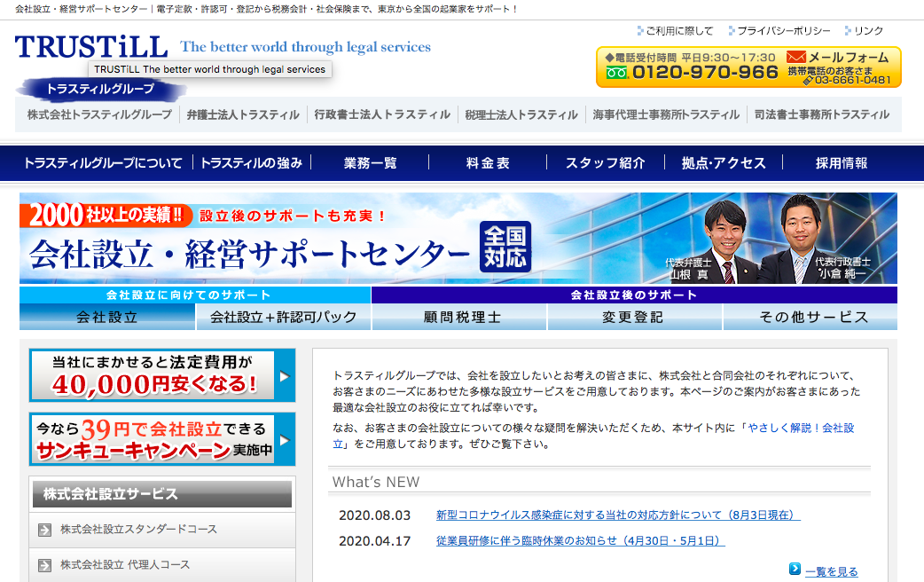Go to スタッフ紹介 in navigation bar
This screenshot has width=924, height=582.
pos(606,163)
